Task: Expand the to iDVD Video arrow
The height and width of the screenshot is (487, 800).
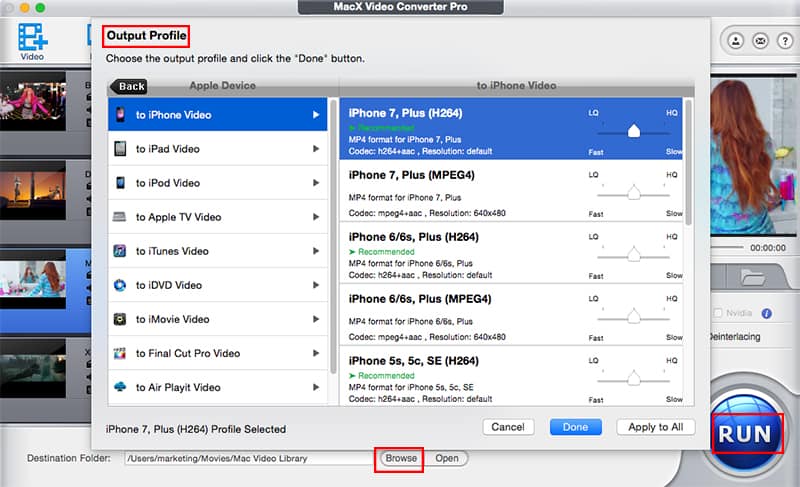Action: point(316,285)
